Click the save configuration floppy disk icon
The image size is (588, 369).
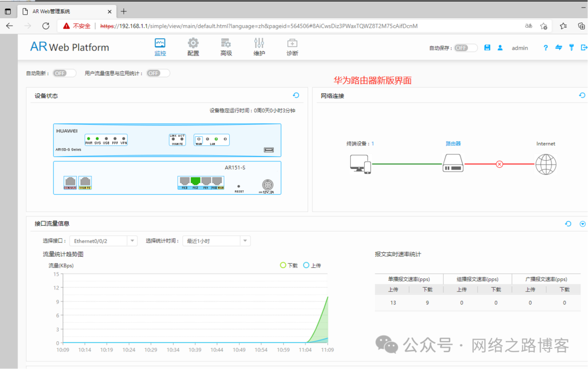point(487,48)
